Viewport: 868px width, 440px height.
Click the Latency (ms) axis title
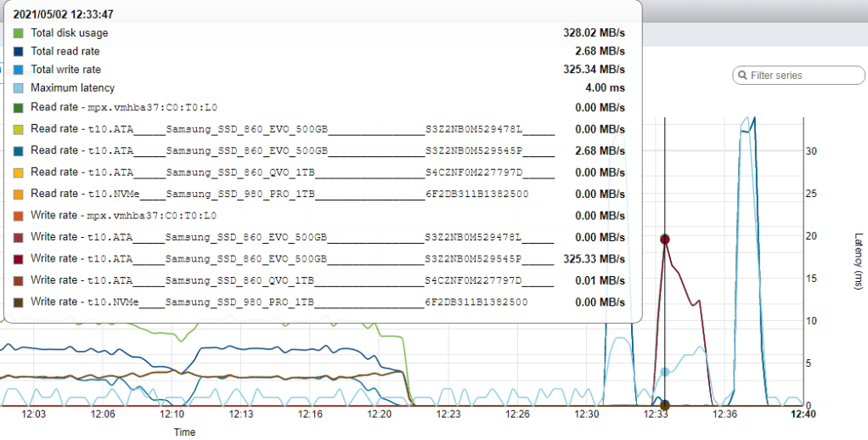coord(857,262)
